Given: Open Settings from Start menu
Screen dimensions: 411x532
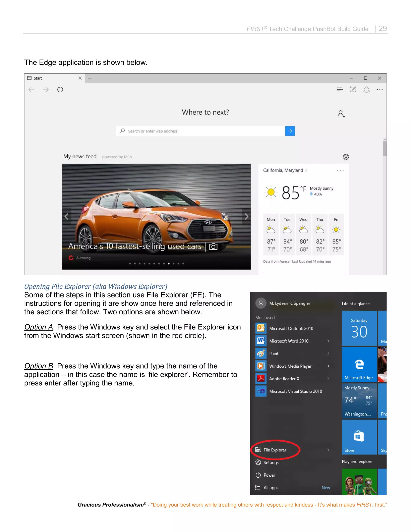Looking at the screenshot, I should click(267, 462).
